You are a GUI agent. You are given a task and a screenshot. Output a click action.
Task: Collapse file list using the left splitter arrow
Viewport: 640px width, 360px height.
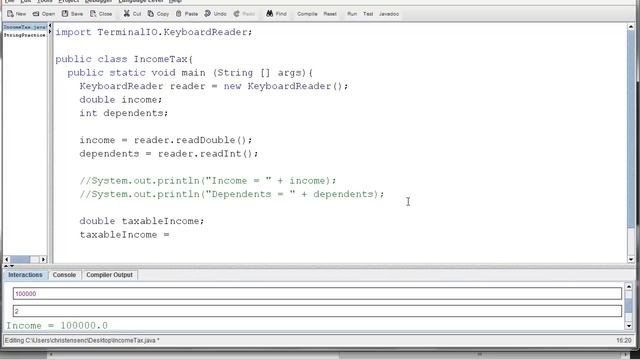(50, 26)
